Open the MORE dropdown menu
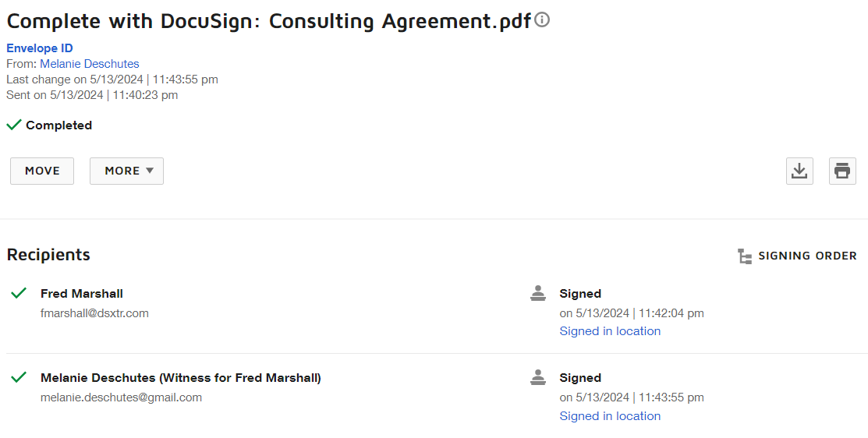 coord(126,171)
